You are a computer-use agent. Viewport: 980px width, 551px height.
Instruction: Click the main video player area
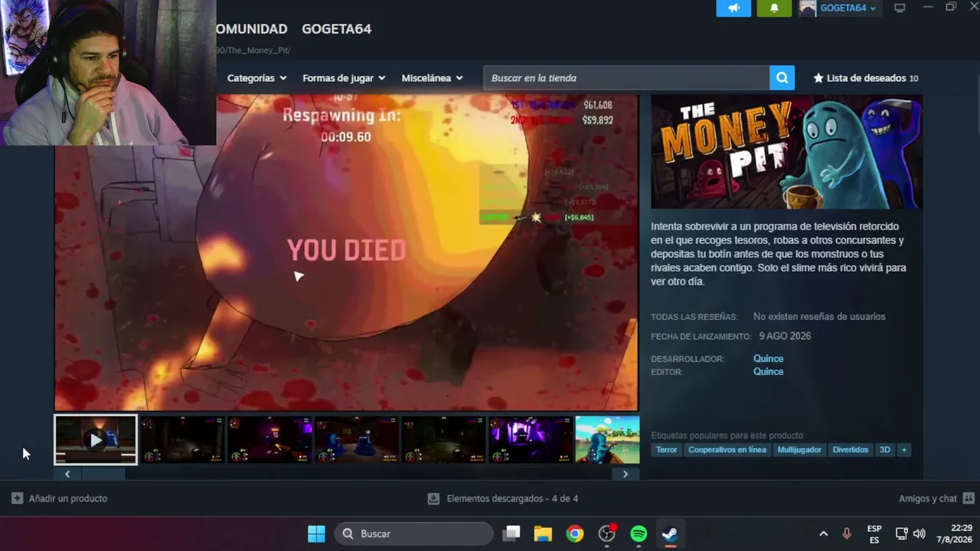click(x=346, y=253)
